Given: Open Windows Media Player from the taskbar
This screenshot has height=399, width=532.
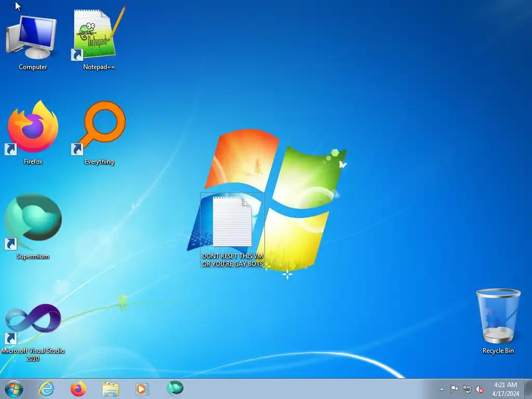Looking at the screenshot, I should pos(142,389).
